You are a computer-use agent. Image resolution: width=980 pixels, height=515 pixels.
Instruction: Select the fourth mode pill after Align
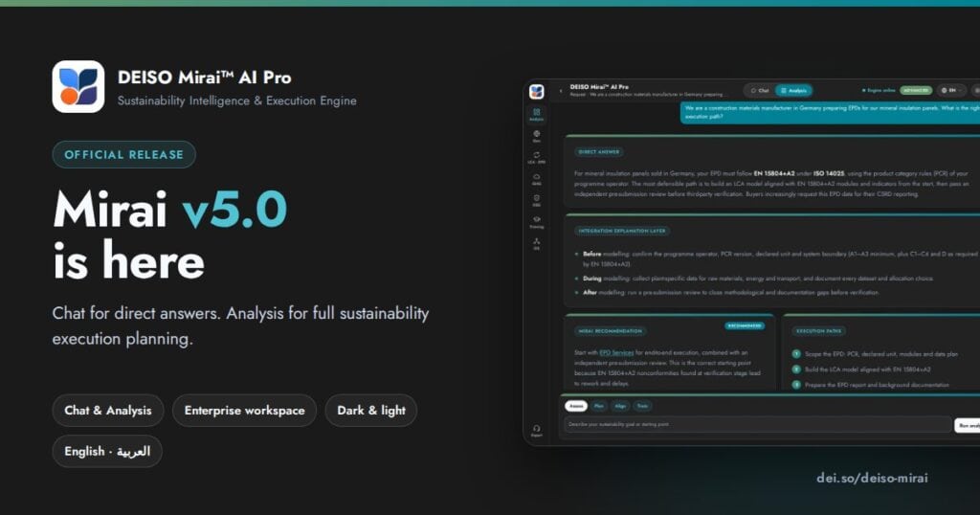point(642,406)
